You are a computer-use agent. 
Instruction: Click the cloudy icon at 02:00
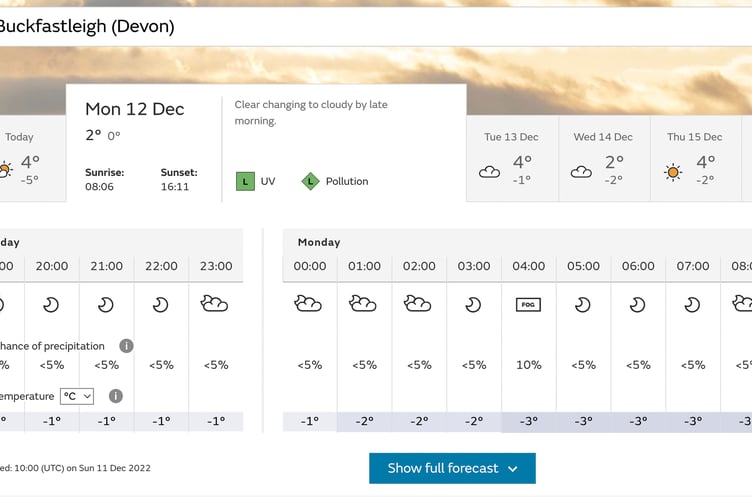pyautogui.click(x=418, y=304)
